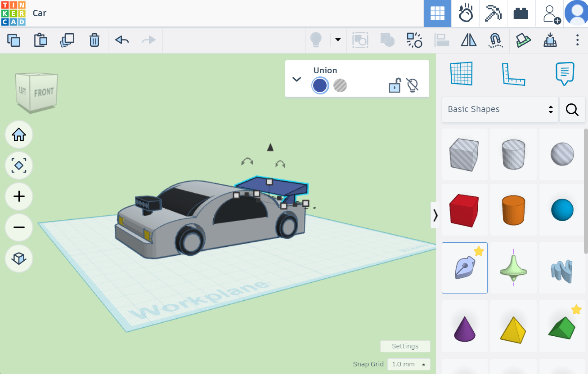Image resolution: width=588 pixels, height=374 pixels.
Task: Toggle the Cruise magnet tool
Action: click(x=495, y=40)
